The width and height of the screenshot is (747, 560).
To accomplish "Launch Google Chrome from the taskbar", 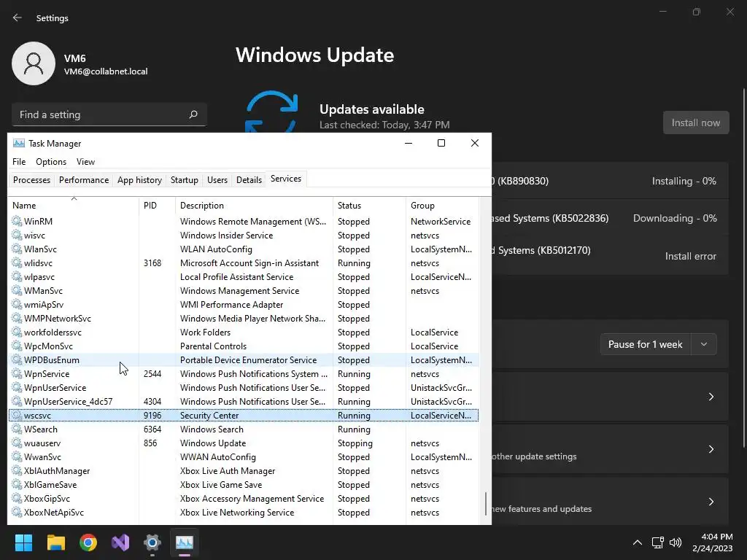I will coord(88,542).
